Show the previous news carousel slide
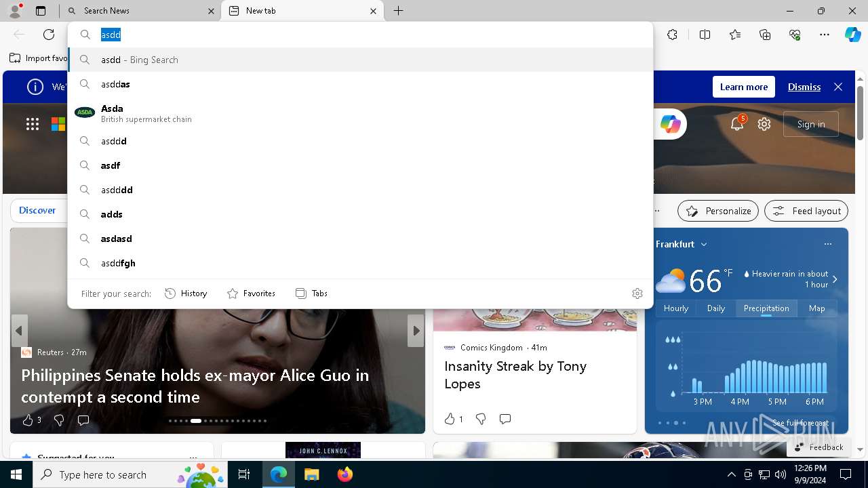The width and height of the screenshot is (868, 488). coord(19,331)
